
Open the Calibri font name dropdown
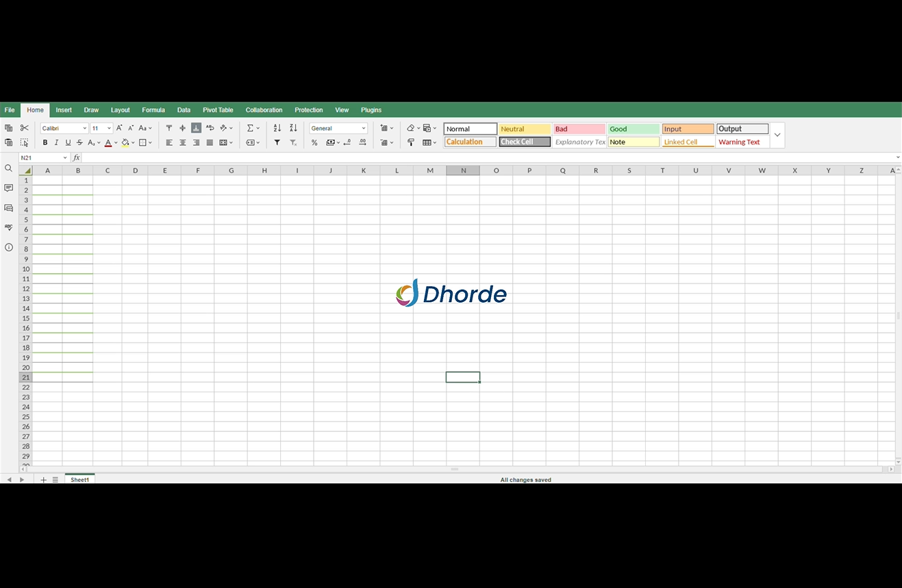point(64,128)
